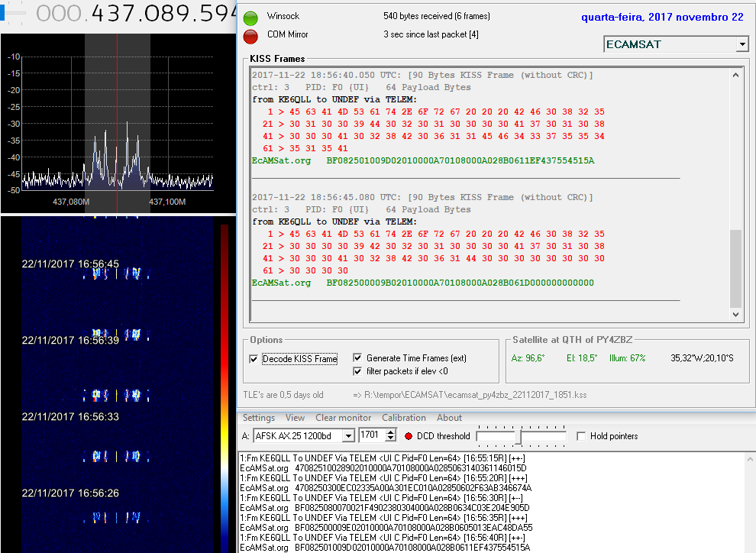Viewport: 756px width, 553px height.
Task: Click EcAMSat.org line ending 1D000000000000
Action: point(423,283)
